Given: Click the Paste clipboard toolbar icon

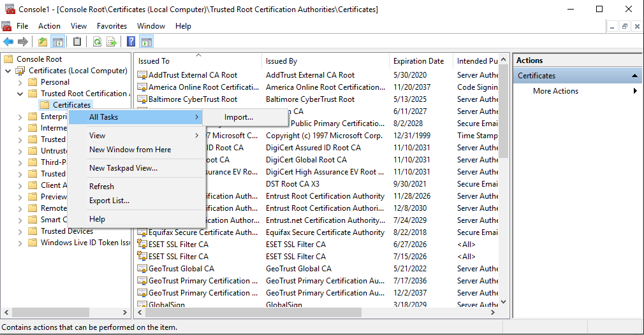Looking at the screenshot, I should (x=77, y=42).
